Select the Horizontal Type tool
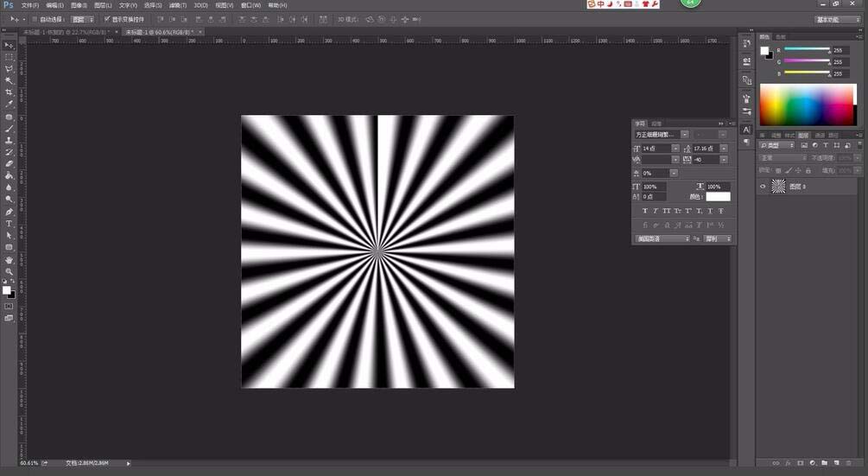The width and height of the screenshot is (868, 476). coord(9,224)
